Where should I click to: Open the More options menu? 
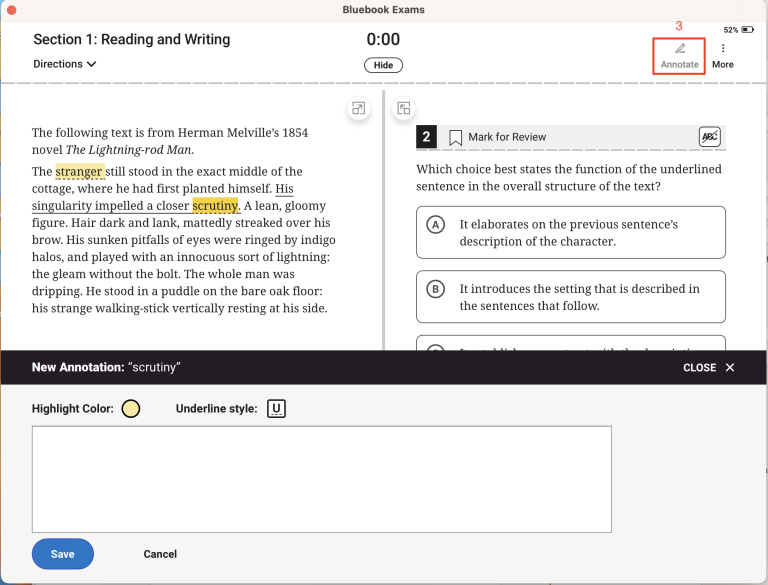[722, 56]
